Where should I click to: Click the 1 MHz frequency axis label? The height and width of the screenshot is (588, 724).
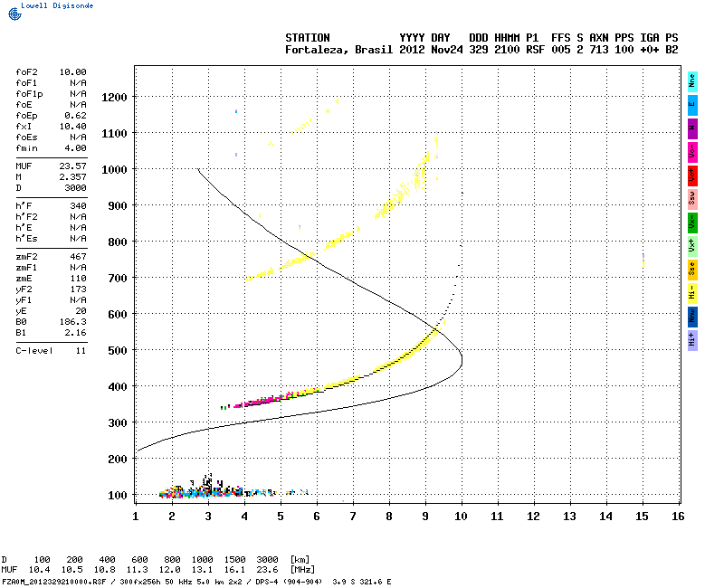point(135,517)
